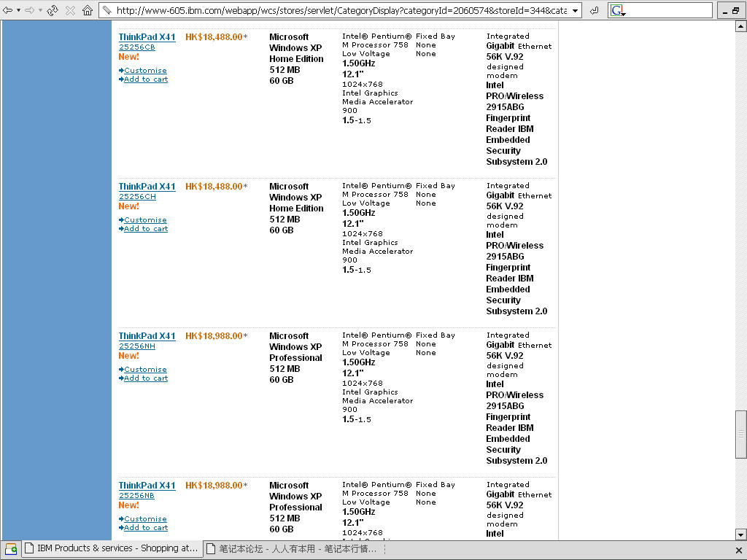747x560 pixels.
Task: Click the address bar URL field
Action: click(x=341, y=10)
